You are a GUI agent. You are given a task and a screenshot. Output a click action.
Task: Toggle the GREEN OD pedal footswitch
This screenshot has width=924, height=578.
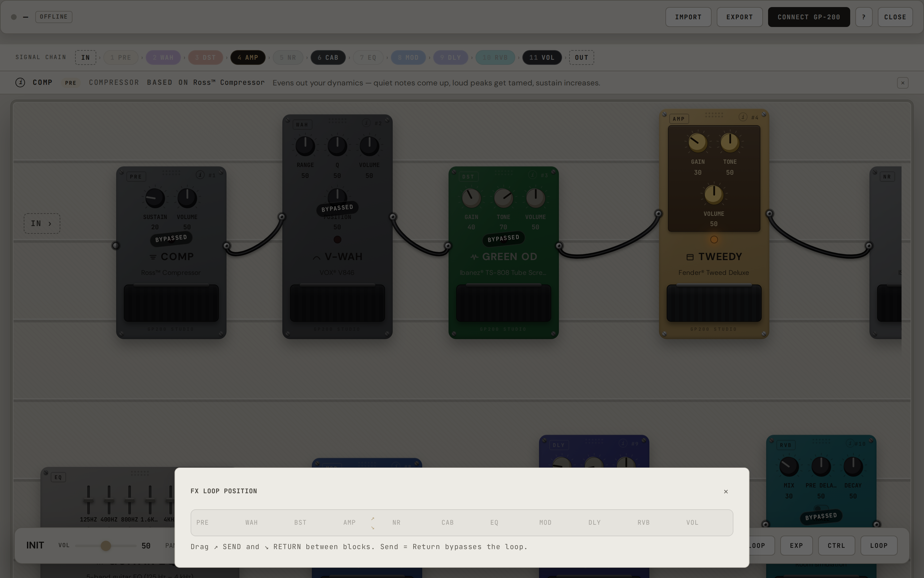point(504,303)
